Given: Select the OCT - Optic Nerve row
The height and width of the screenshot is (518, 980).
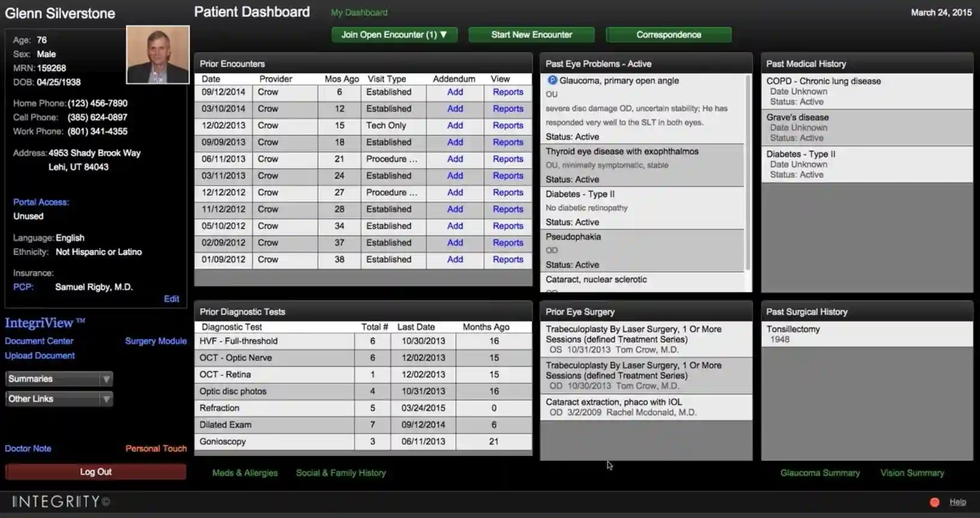Looking at the screenshot, I should point(363,358).
